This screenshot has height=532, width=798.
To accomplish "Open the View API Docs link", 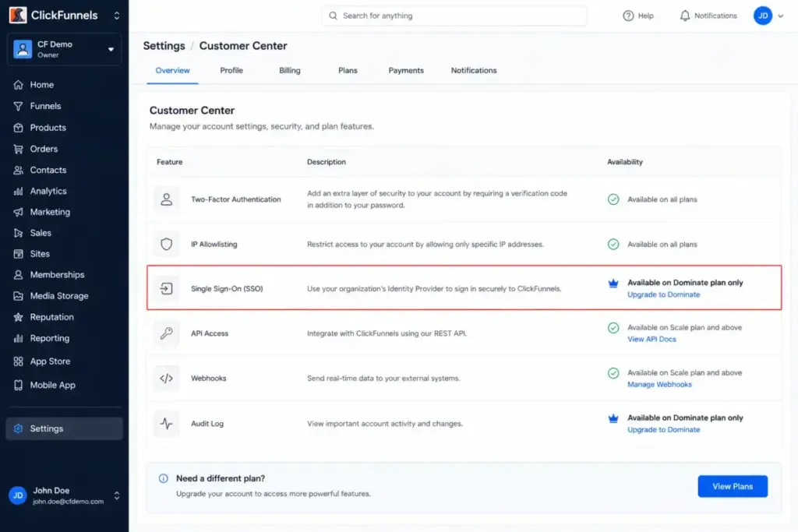I will (x=651, y=340).
